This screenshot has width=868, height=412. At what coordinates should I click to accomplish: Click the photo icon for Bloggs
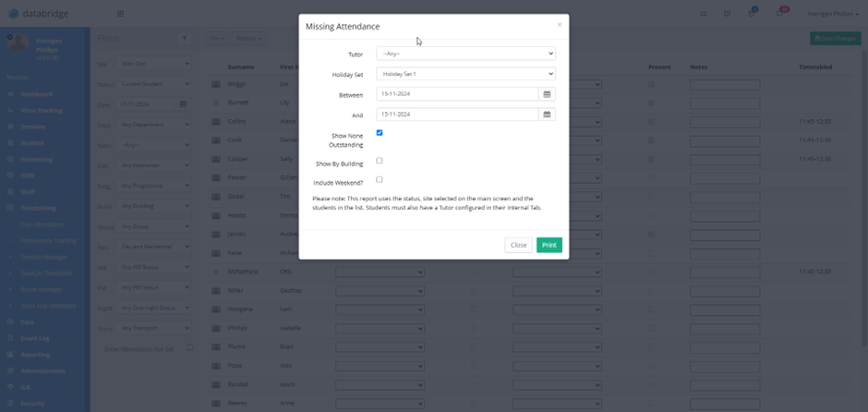coord(216,84)
